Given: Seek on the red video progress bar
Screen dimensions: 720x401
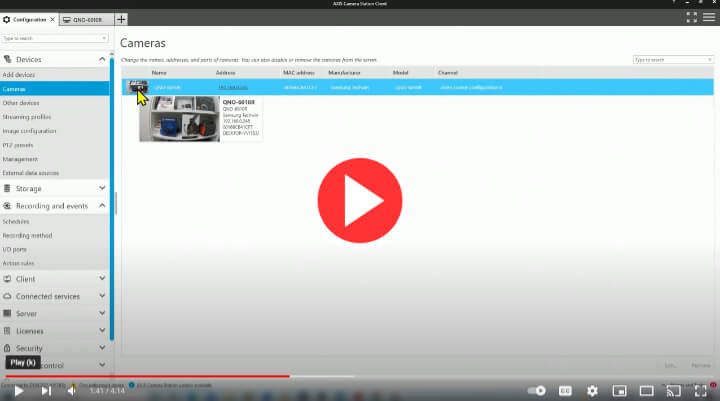Looking at the screenshot, I should click(150, 377).
